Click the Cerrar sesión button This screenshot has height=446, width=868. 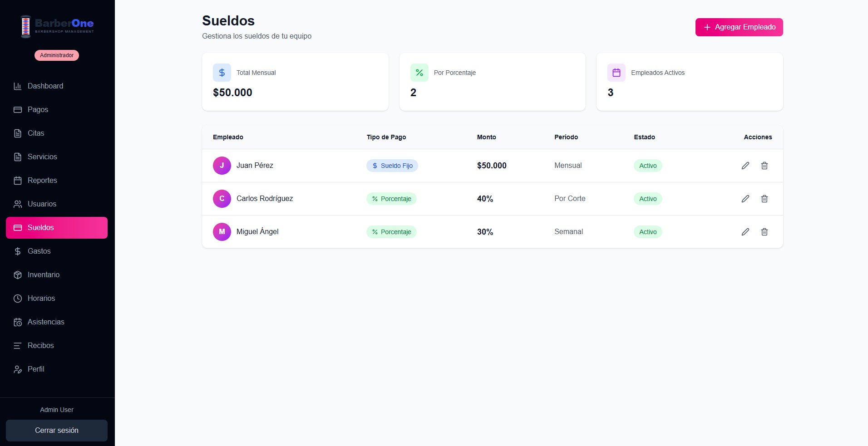pyautogui.click(x=57, y=430)
